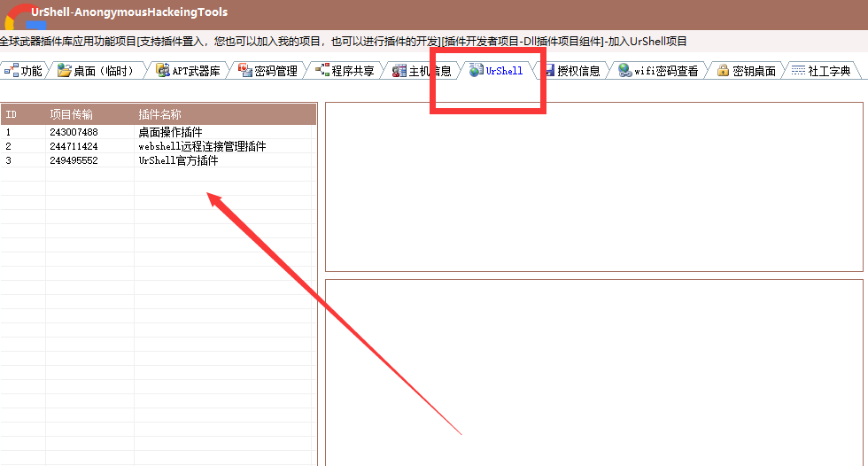Sort by the 项目传输 column header
Screen dimensions: 868x466
89,114
